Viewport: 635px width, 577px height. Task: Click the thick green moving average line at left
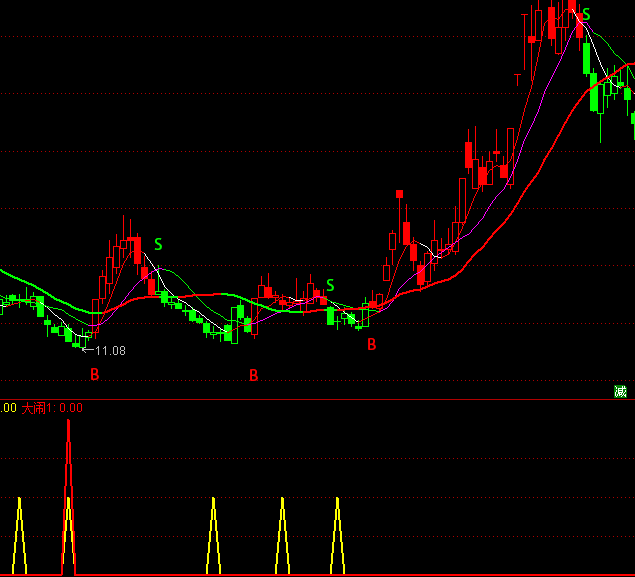[x=20, y=277]
